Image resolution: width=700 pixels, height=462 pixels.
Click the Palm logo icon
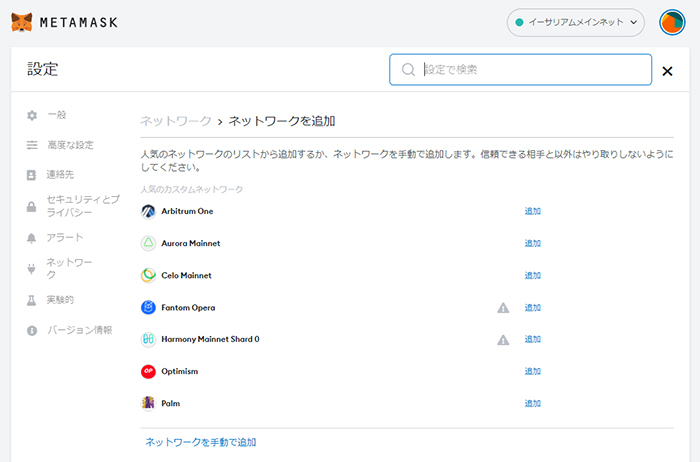click(x=148, y=403)
